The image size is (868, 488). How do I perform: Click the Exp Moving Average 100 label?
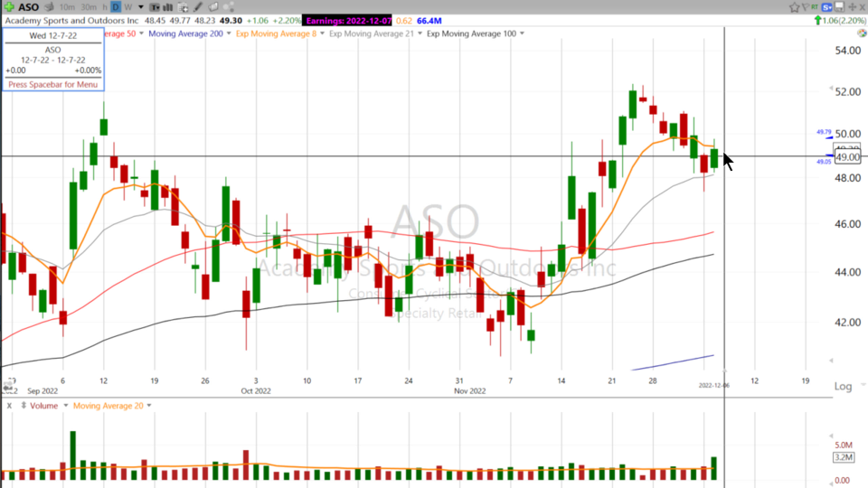[471, 33]
